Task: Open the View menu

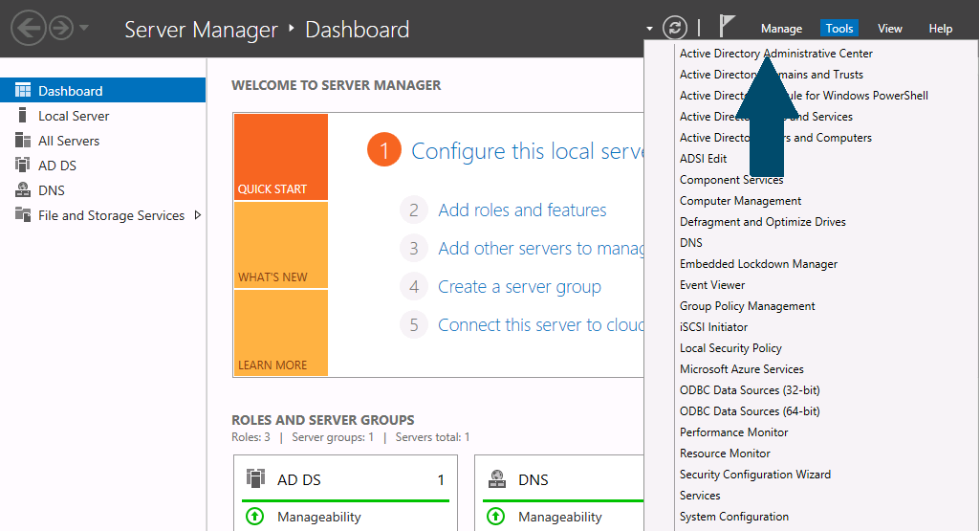Action: coord(889,29)
